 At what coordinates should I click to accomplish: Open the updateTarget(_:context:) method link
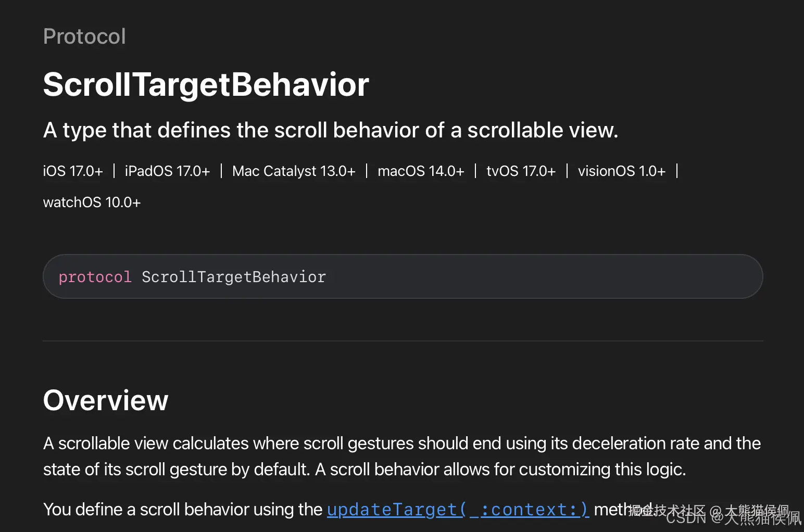click(x=458, y=510)
